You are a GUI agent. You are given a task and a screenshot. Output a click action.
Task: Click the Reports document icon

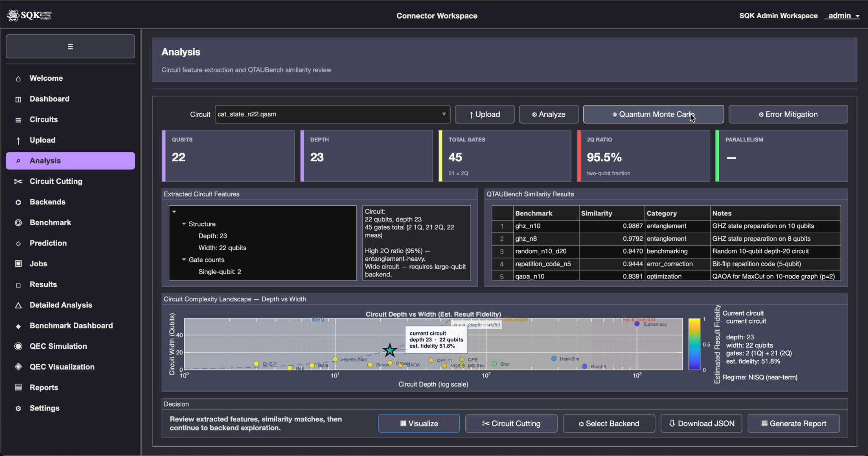[18, 387]
